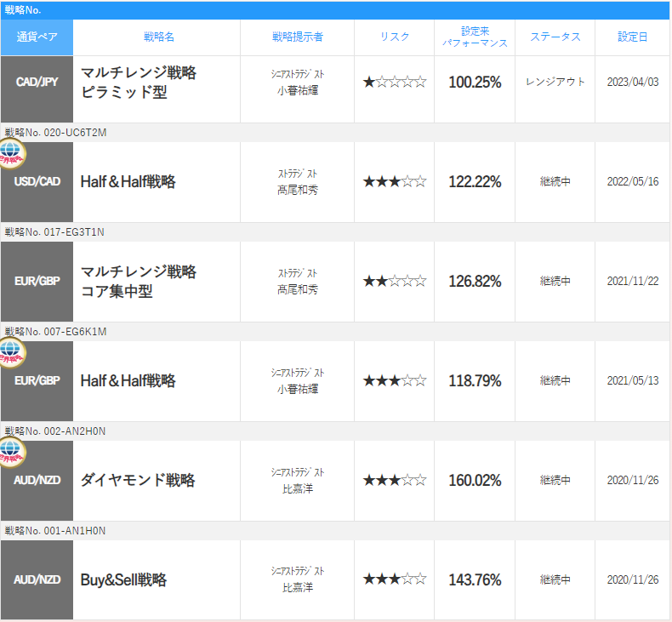Sort by リスク column header
This screenshot has width=672, height=622.
click(395, 37)
